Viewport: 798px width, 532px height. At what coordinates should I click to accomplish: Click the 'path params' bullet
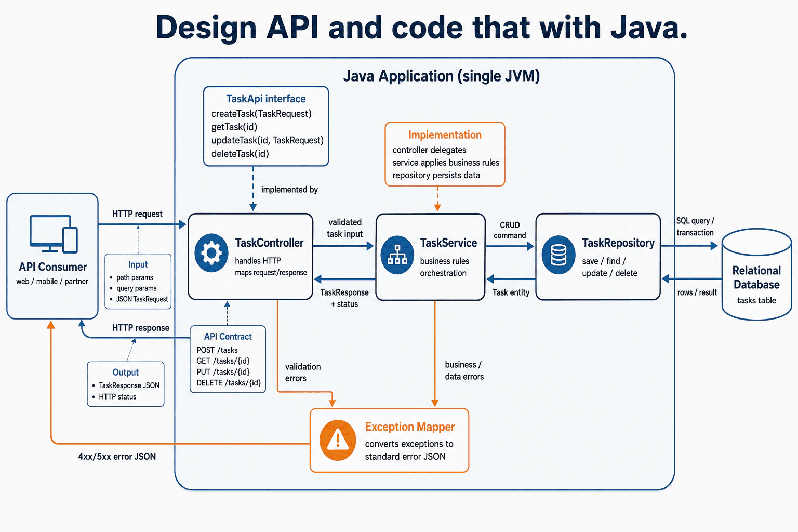point(135,277)
